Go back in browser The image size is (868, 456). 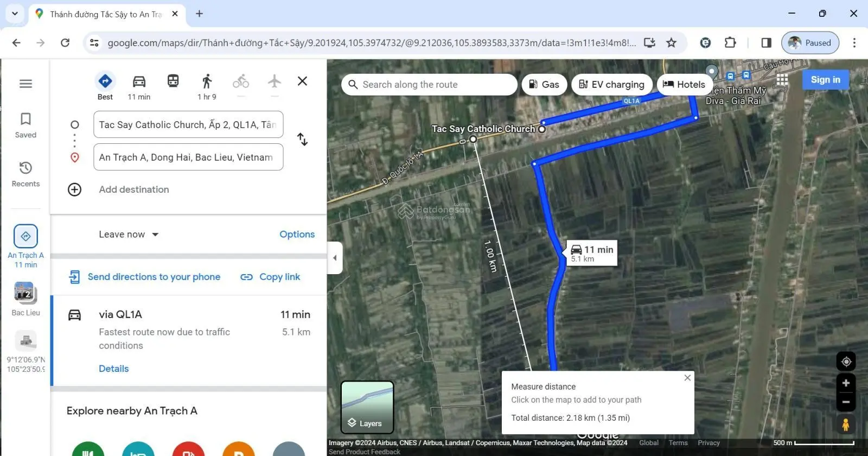coord(16,43)
